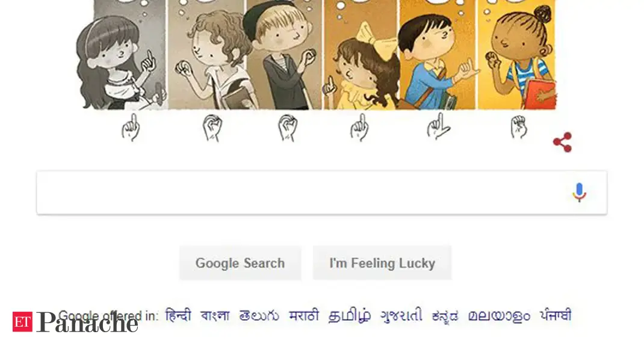Screen dimensions: 644x349
Task: Click the third hand sign icon
Action: [x=287, y=128]
